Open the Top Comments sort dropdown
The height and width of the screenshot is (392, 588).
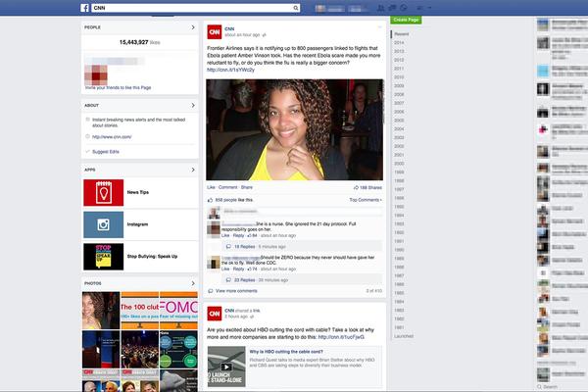click(365, 199)
